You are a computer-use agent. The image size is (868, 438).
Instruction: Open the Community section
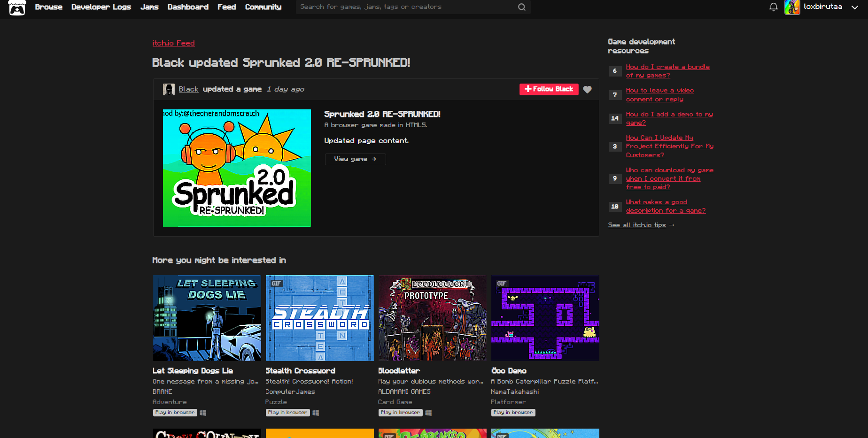[x=263, y=7]
